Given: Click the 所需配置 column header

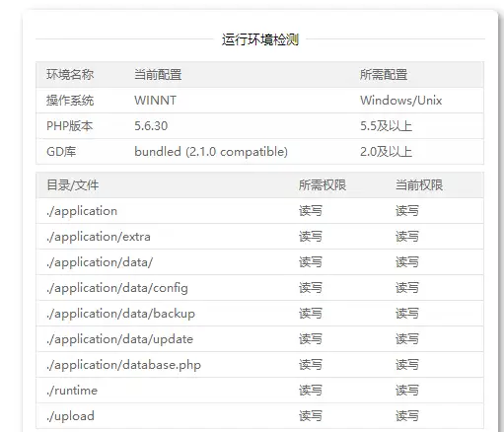Looking at the screenshot, I should 384,75.
